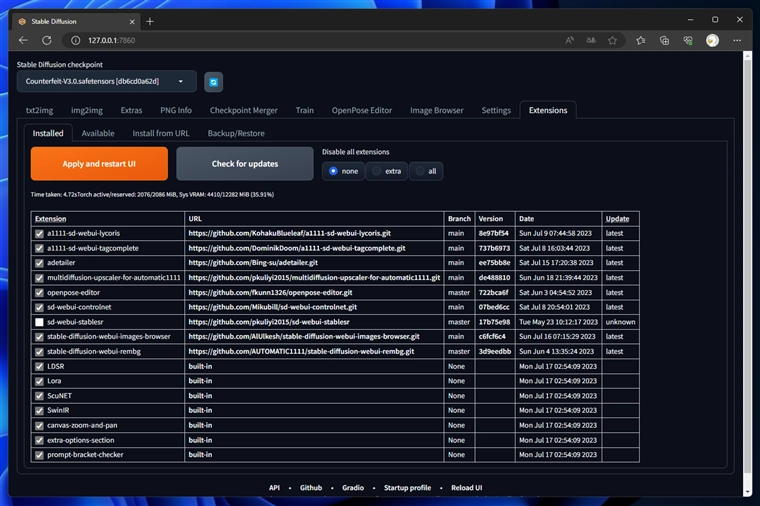Open the adetailer GitHub URL

(x=253, y=263)
